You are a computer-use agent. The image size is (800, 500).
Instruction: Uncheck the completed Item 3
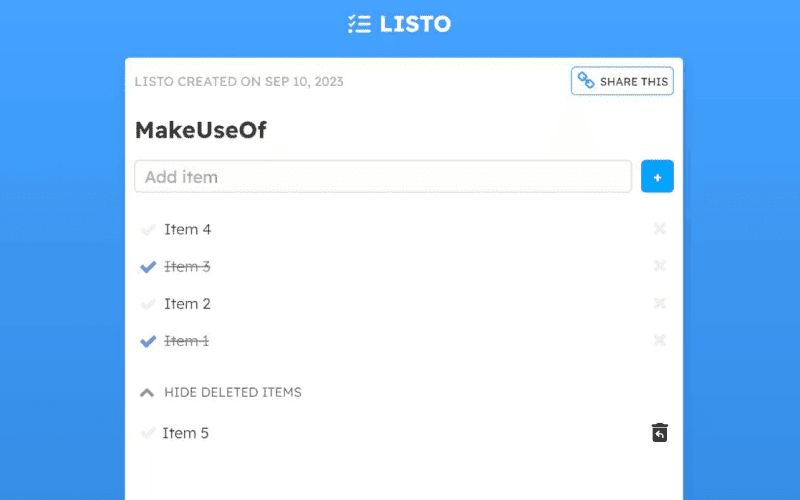148,267
